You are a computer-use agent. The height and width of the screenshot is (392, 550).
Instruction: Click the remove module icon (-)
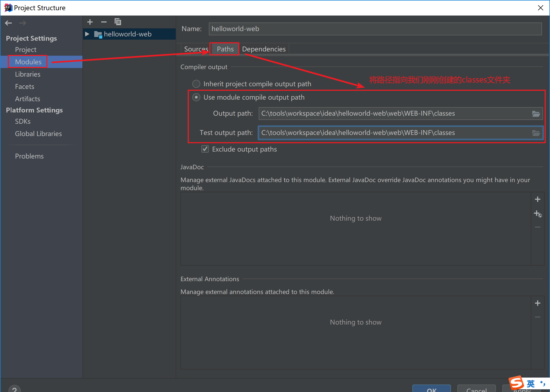click(103, 22)
